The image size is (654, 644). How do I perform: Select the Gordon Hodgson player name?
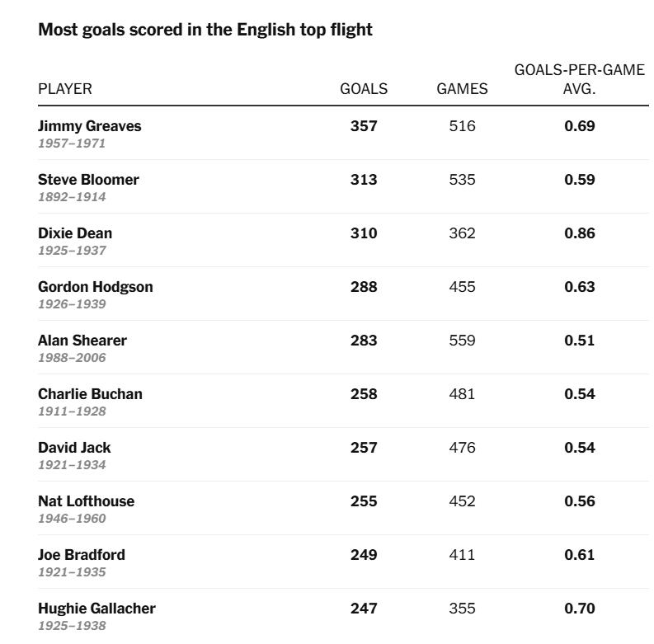coord(95,287)
